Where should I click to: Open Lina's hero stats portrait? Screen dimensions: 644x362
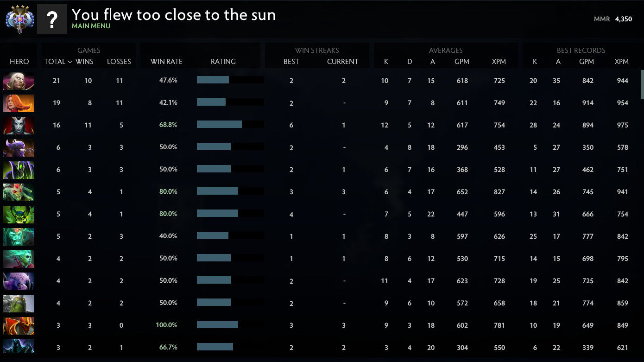click(x=19, y=103)
